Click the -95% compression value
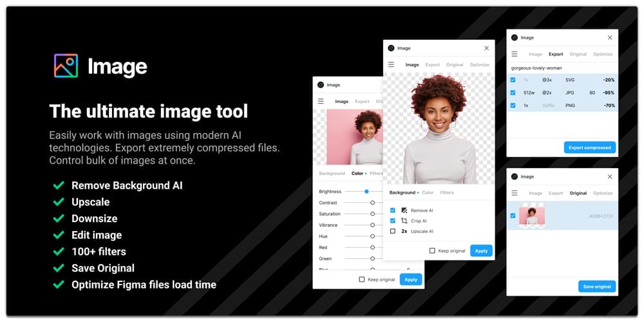Image resolution: width=644 pixels, height=322 pixels. click(x=609, y=93)
